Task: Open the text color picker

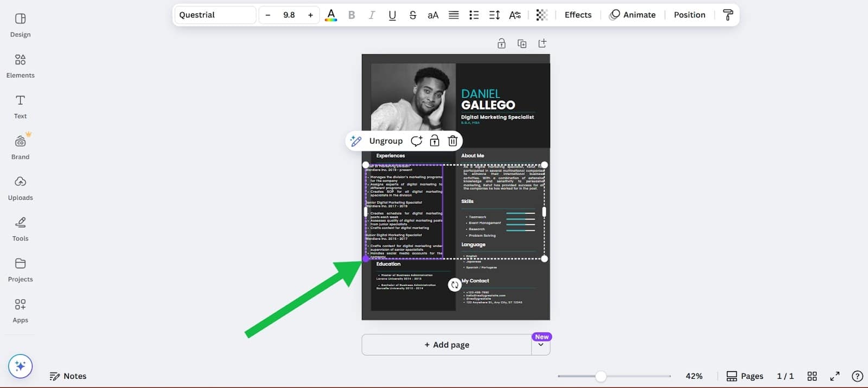Action: coord(331,15)
